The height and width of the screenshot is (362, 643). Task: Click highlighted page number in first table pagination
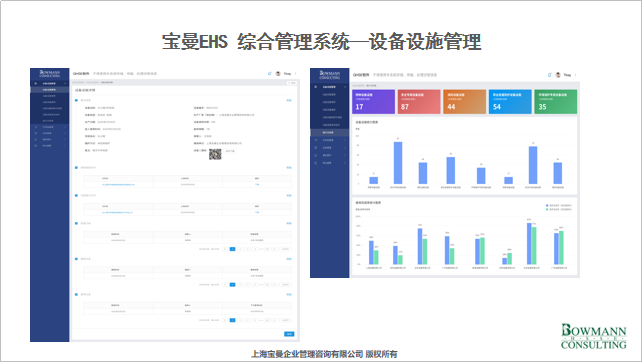(x=233, y=249)
